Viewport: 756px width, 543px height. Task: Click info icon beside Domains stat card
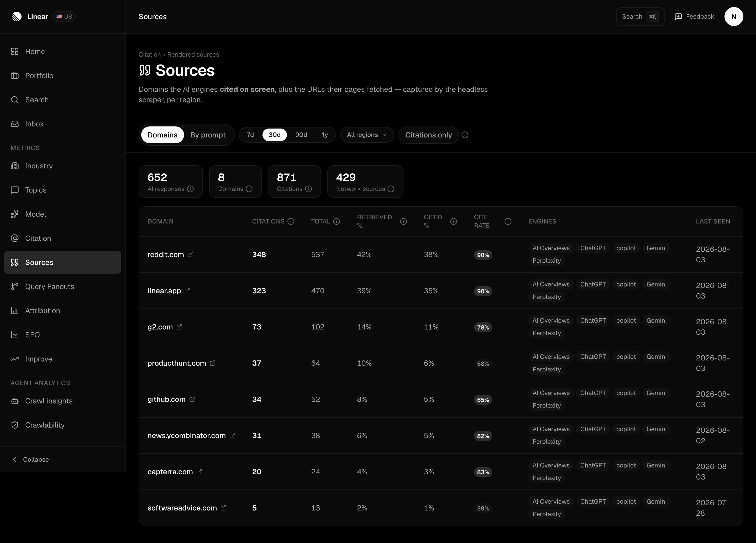[x=249, y=189]
